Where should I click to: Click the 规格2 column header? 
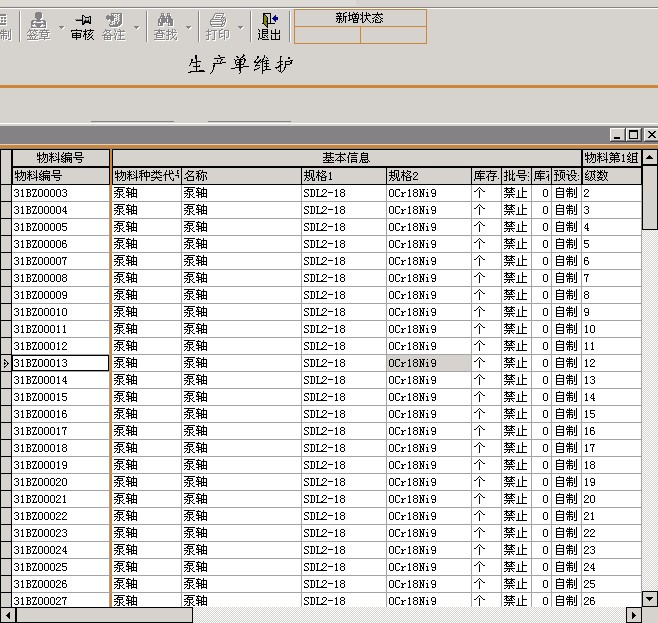428,175
